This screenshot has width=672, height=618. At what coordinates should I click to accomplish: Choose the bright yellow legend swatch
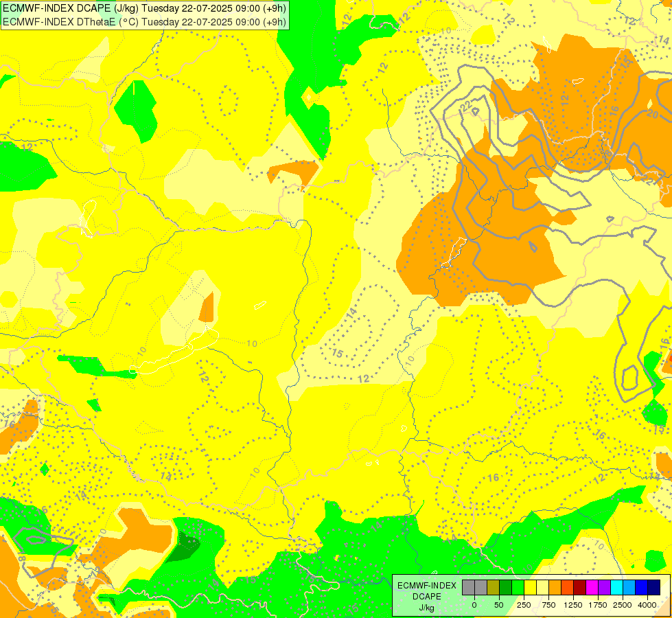tap(530, 587)
